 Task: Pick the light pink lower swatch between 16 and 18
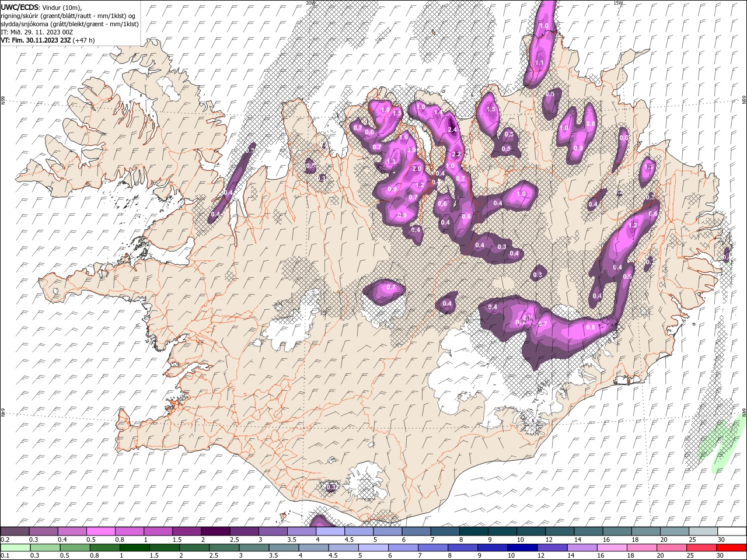612,548
